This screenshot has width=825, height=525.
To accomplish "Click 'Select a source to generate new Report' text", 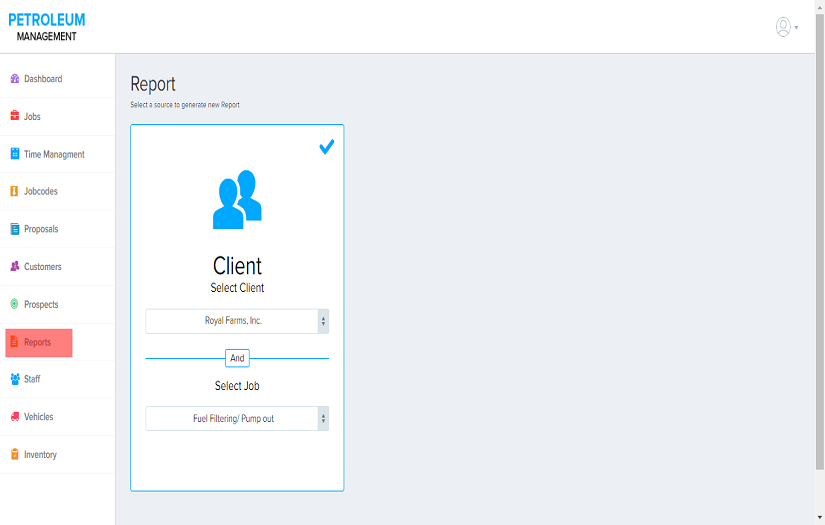I will tap(185, 105).
